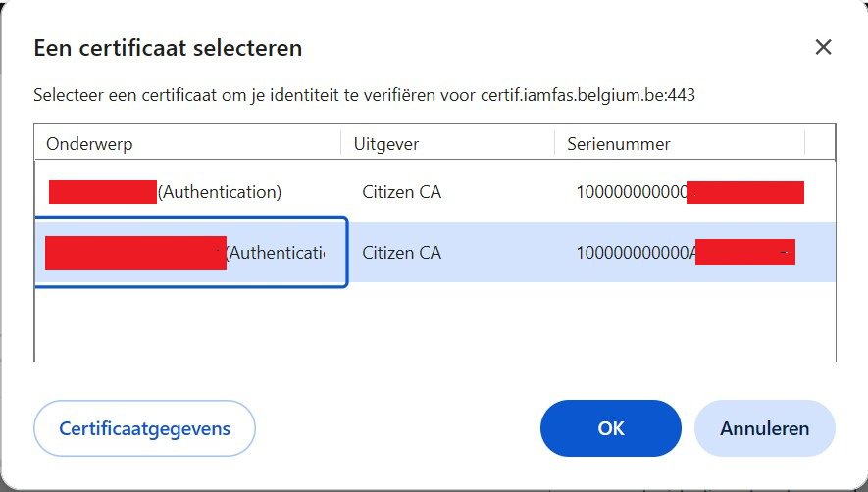Viewport: 868px width, 492px height.
Task: Confirm the selection with OK
Action: coord(610,428)
